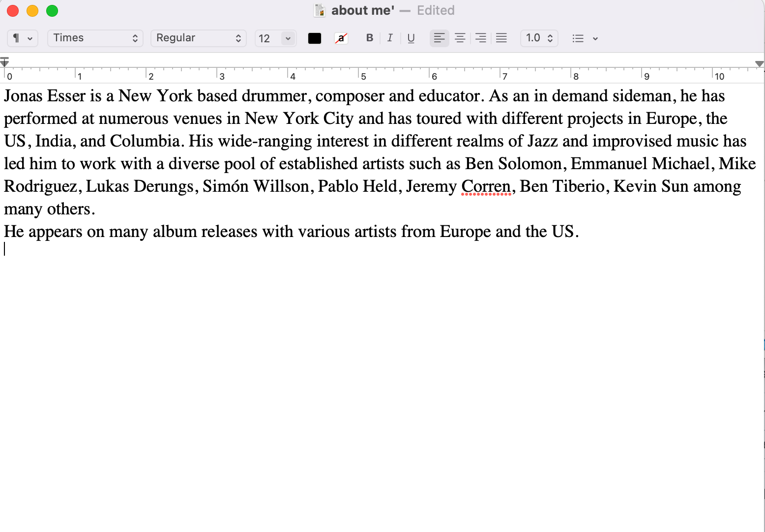The width and height of the screenshot is (765, 532).
Task: Click the name Emmanuel Michael
Action: click(640, 164)
